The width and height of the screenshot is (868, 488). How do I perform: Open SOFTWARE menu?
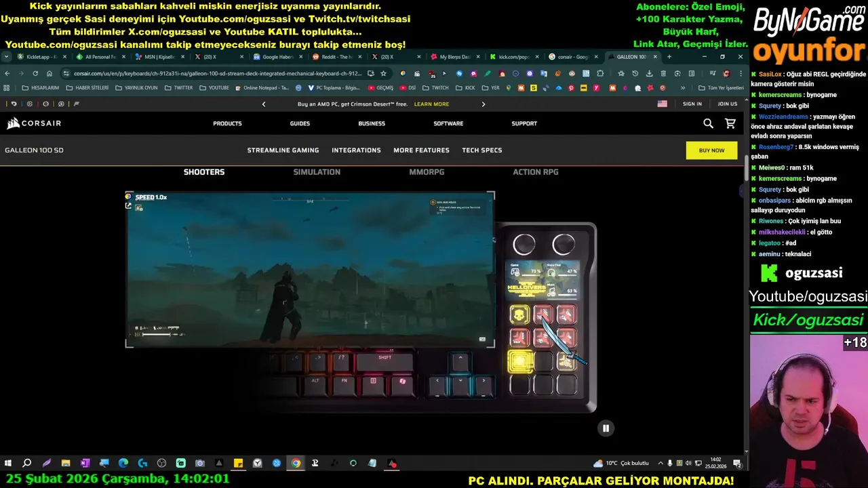pos(448,123)
